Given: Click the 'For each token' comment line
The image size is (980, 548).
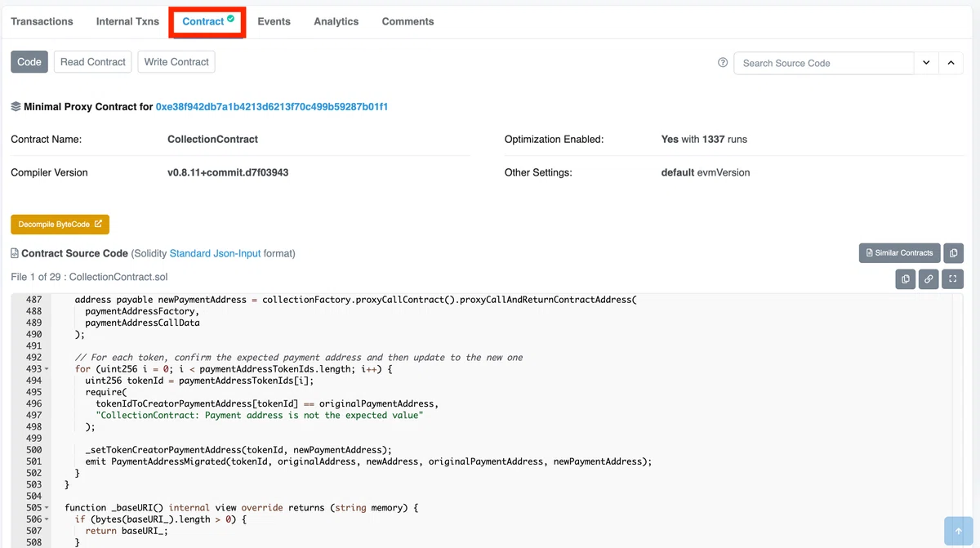Looking at the screenshot, I should coord(299,358).
